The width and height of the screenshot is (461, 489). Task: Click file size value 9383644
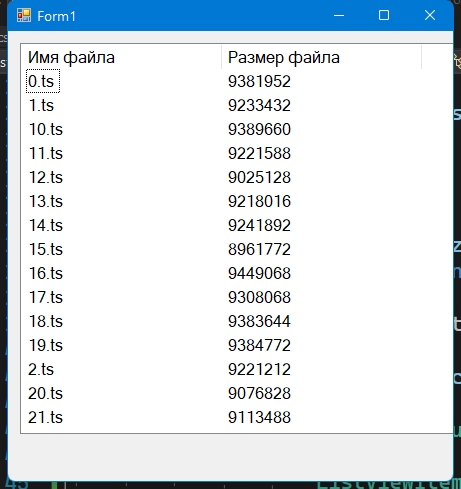259,321
